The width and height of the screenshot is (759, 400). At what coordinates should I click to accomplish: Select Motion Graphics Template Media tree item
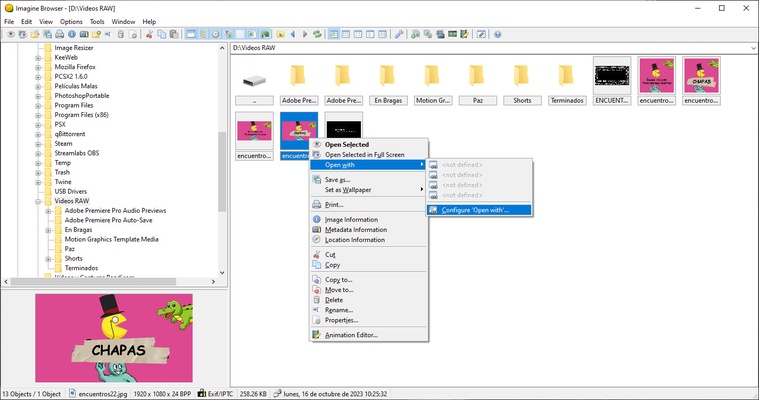tap(111, 239)
